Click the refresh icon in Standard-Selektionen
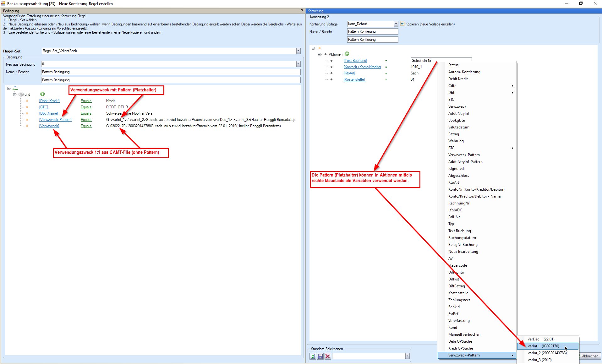This screenshot has height=364, width=602. 313,356
